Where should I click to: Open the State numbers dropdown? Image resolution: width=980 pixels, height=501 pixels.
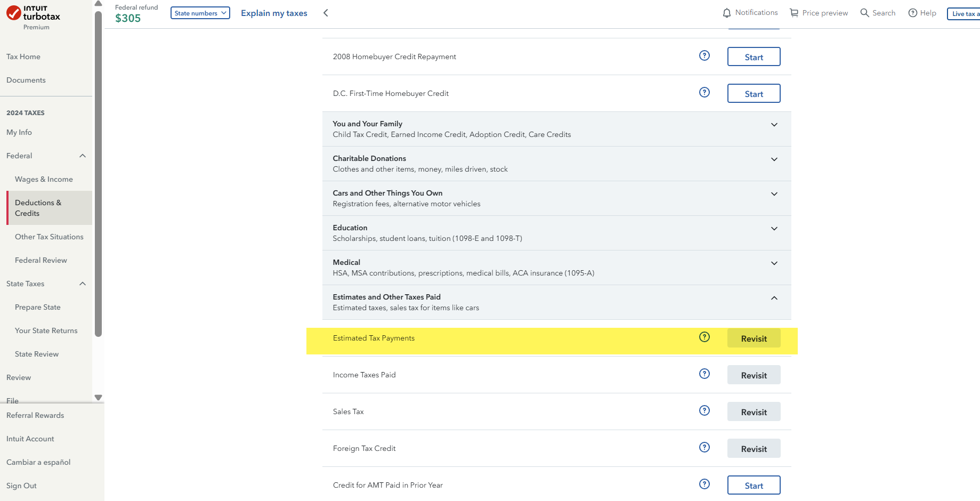click(200, 13)
